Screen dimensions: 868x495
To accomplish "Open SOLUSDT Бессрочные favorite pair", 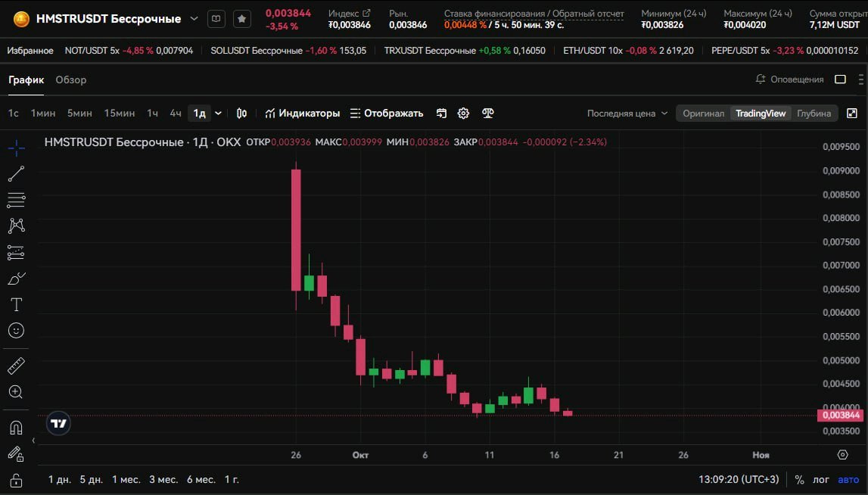I will pyautogui.click(x=288, y=51).
